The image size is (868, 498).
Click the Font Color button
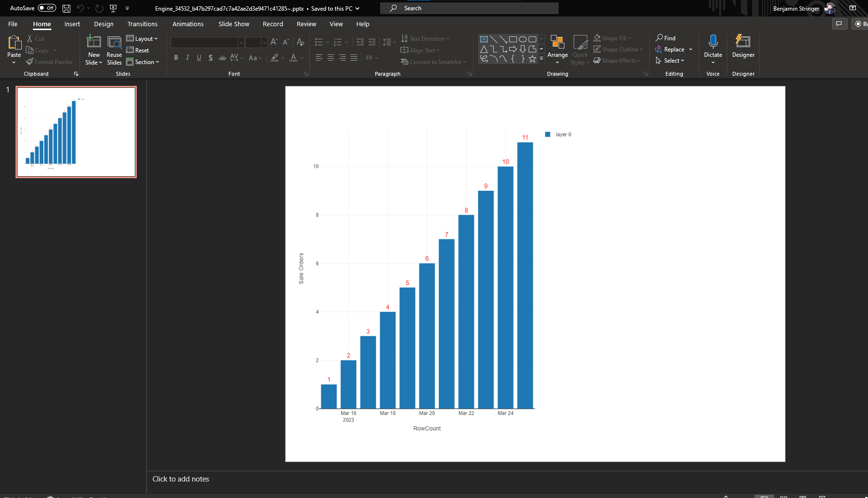[x=293, y=58]
